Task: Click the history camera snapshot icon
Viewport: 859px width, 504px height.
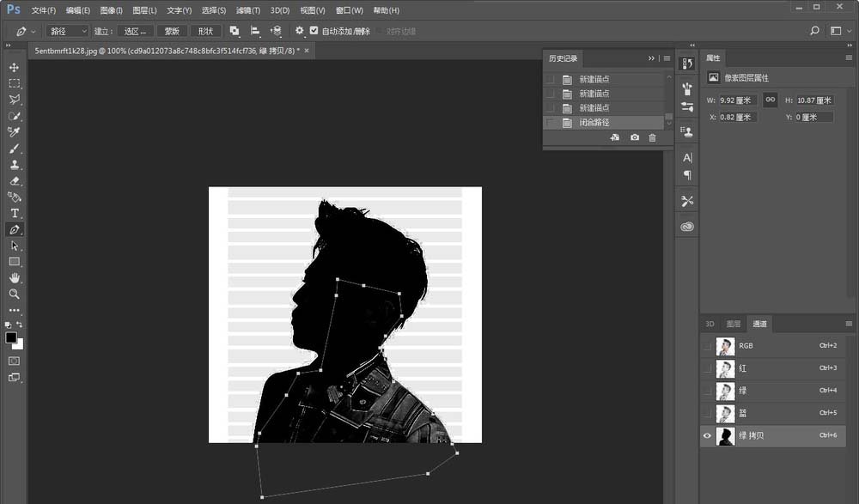Action: (x=634, y=137)
